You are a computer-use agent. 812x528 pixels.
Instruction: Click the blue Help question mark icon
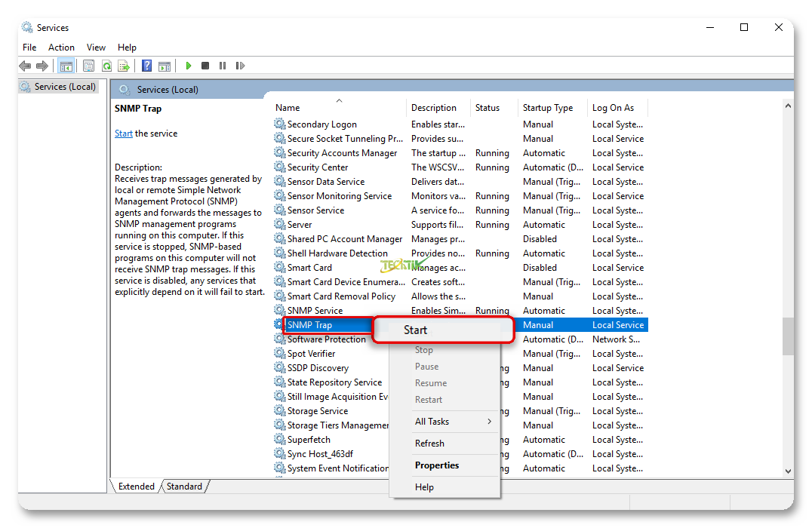pyautogui.click(x=147, y=66)
